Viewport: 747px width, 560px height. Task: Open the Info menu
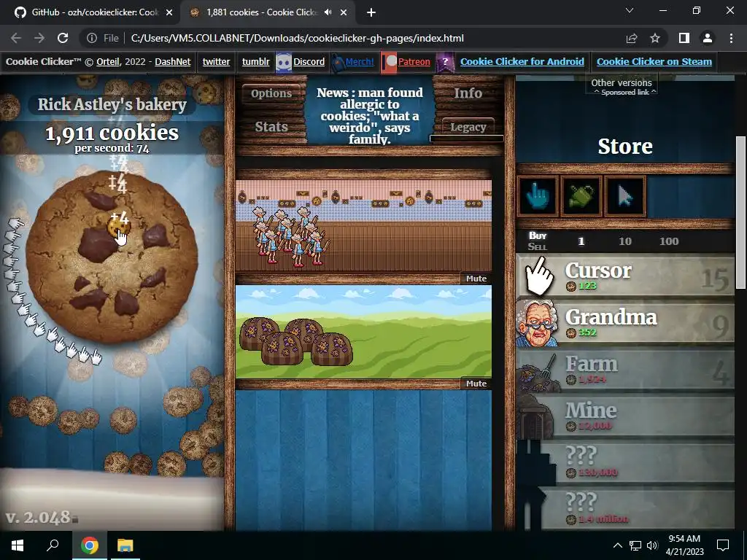468,93
